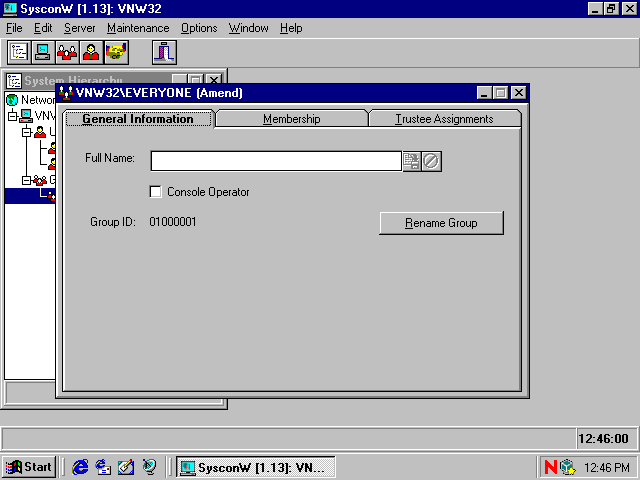Click the red N Novell tray icon

(x=551, y=467)
